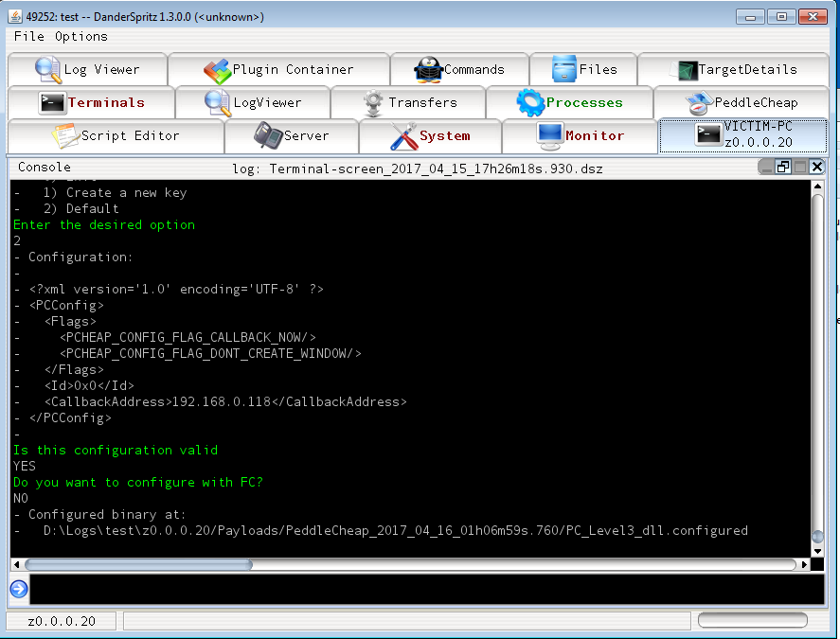Minimize the DanderSpritz window

pyautogui.click(x=750, y=17)
